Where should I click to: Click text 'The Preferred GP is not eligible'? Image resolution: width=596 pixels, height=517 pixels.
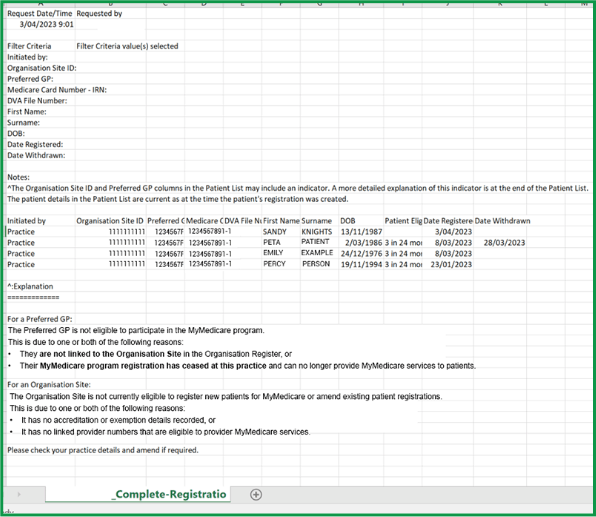click(136, 331)
